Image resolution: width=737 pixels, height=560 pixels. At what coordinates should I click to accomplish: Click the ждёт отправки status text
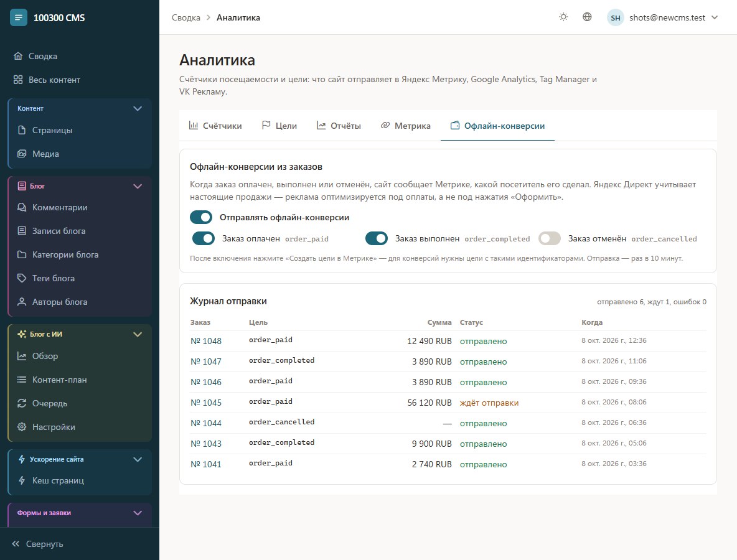[x=489, y=403]
